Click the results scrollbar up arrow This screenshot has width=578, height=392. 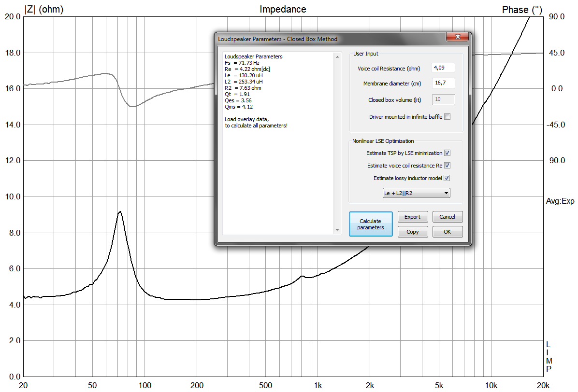pos(337,56)
